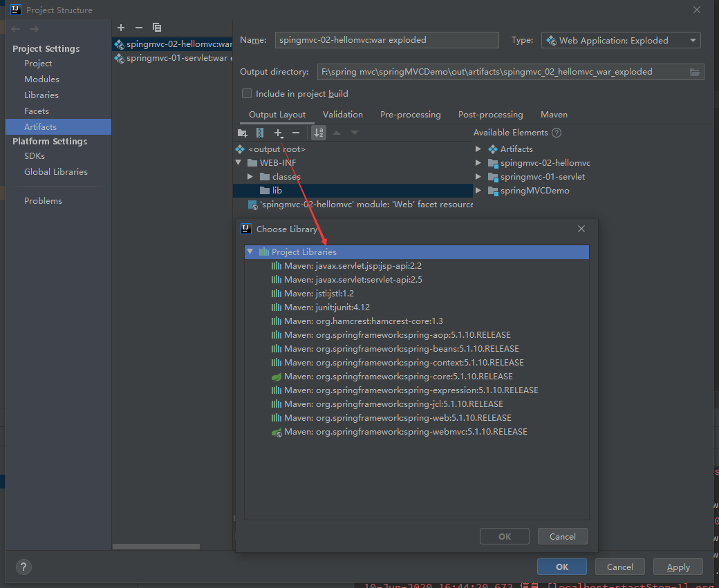
Task: Go to Modules settings
Action: (41, 79)
